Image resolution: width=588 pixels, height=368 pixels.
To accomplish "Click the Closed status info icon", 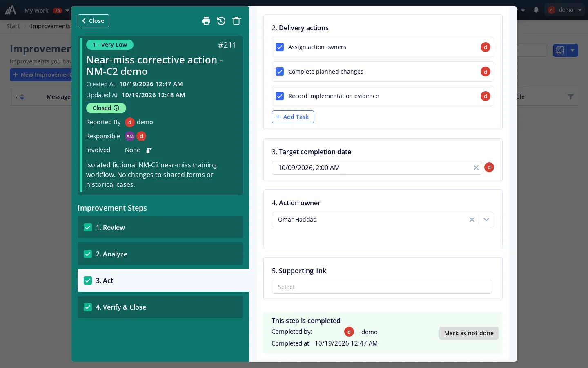I will [x=116, y=108].
